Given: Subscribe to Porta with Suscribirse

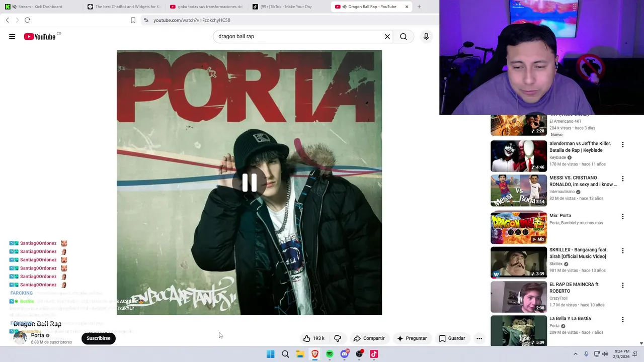Looking at the screenshot, I should point(98,338).
